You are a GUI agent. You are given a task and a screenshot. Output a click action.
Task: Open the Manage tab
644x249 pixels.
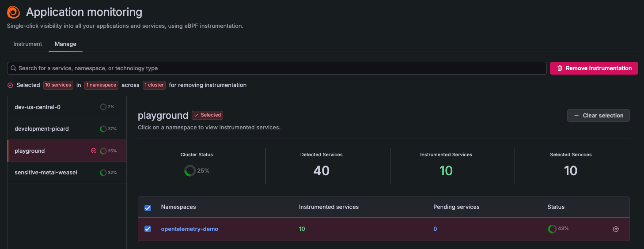[65, 44]
